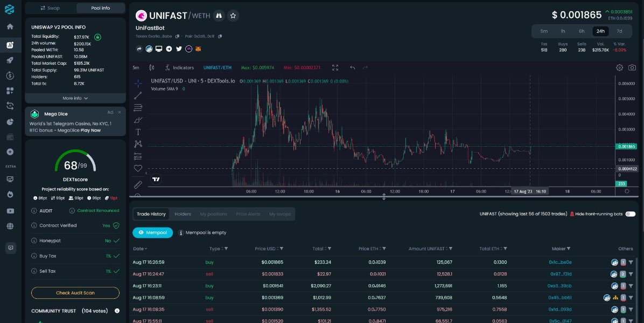Open the Indicators menu
Screen dimensions: 644x323
click(179, 67)
